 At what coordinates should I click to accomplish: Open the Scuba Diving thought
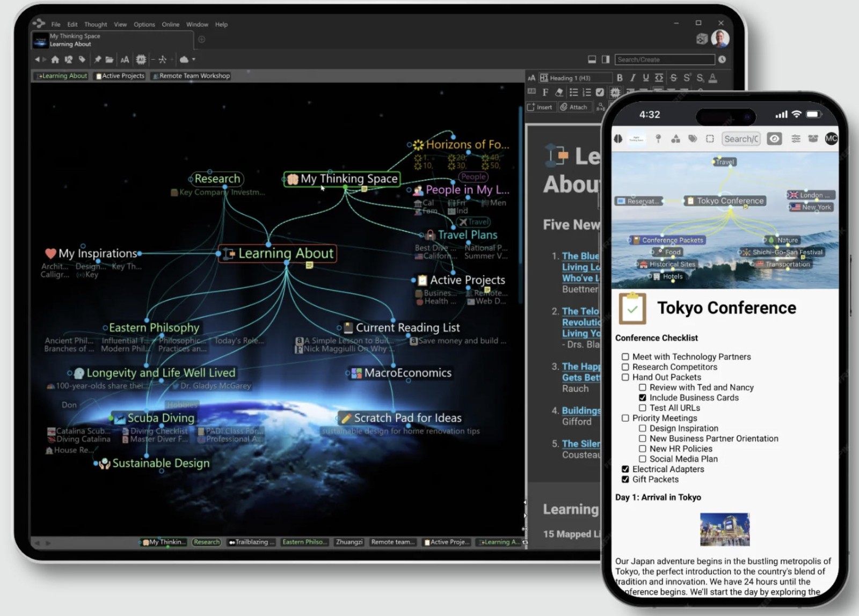point(155,418)
